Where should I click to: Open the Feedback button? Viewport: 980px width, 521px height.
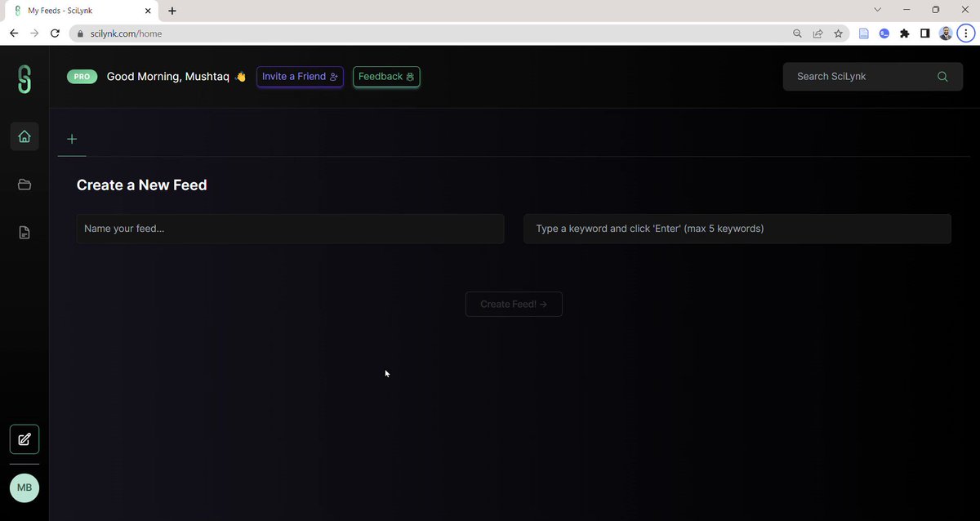[386, 77]
